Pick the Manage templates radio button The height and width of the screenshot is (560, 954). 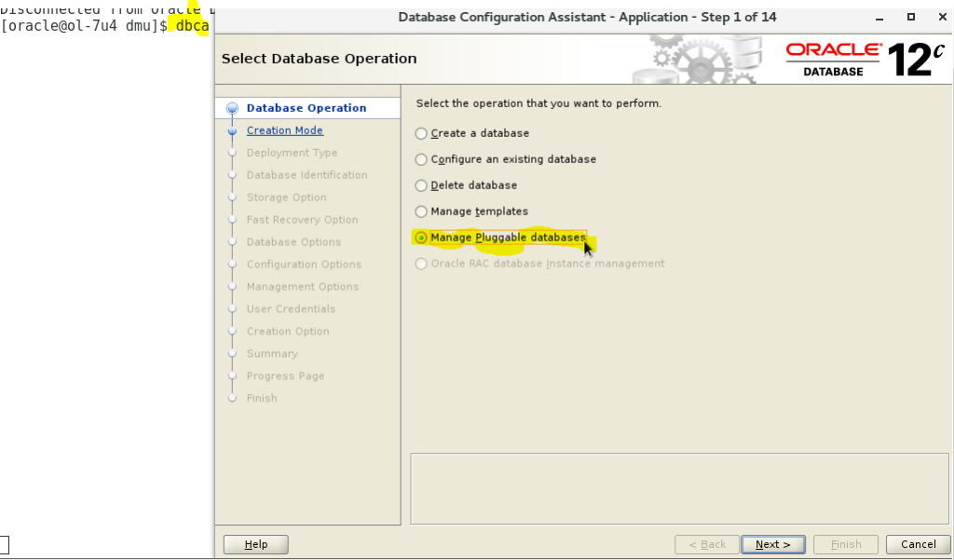coord(421,212)
